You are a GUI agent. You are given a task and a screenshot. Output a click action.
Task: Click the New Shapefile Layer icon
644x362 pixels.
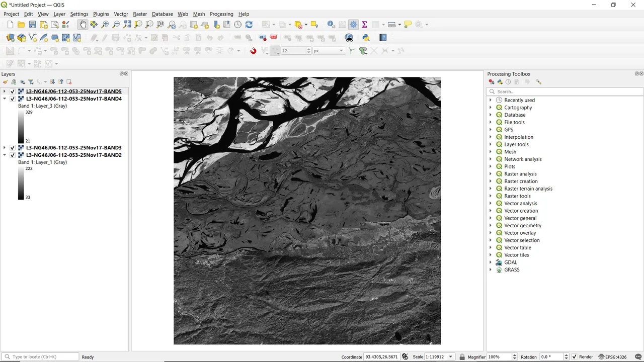(33, 37)
